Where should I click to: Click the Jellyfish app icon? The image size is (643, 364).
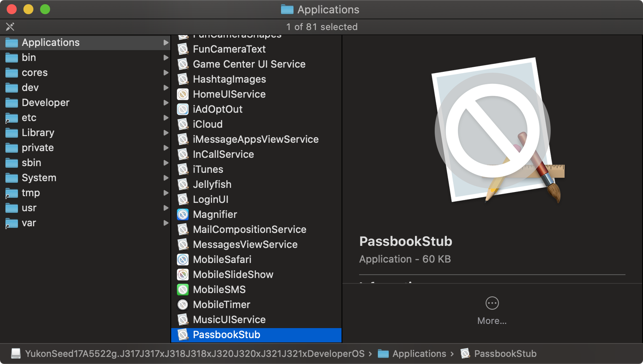183,185
